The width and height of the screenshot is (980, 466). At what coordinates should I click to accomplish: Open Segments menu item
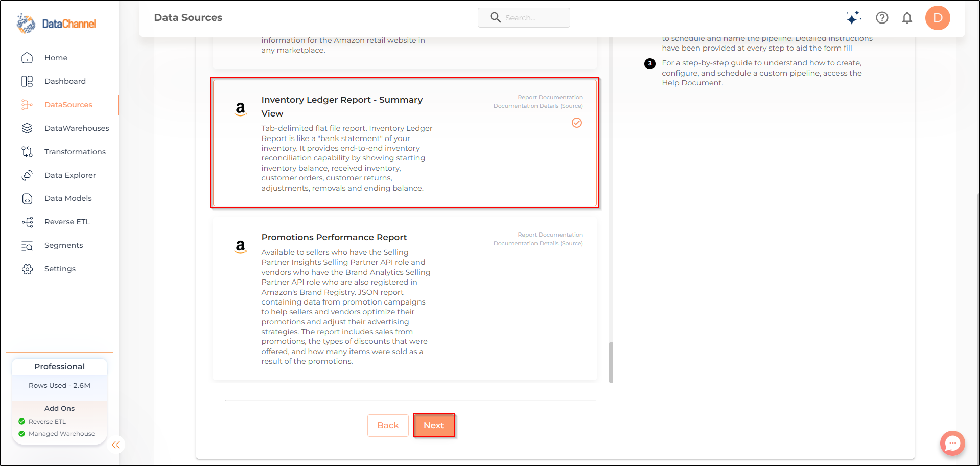point(63,245)
